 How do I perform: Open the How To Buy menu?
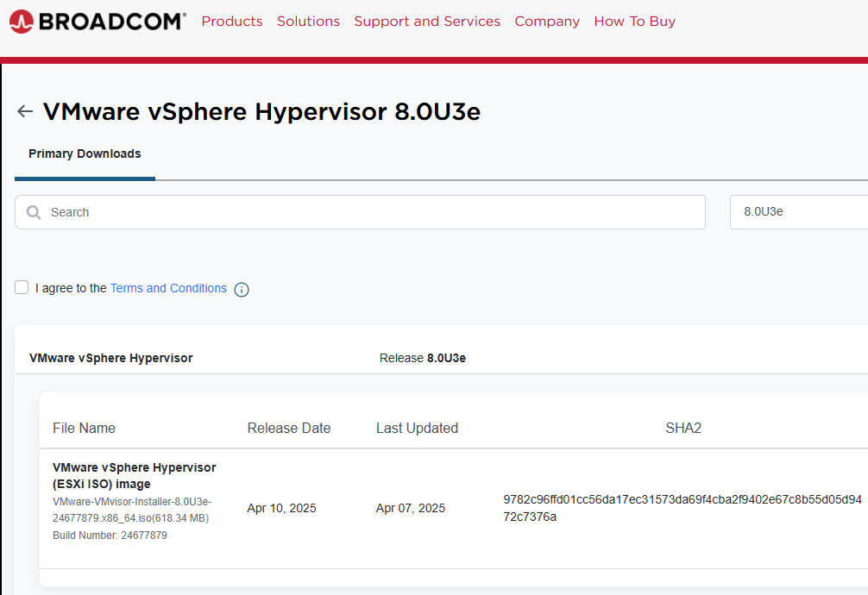point(634,21)
